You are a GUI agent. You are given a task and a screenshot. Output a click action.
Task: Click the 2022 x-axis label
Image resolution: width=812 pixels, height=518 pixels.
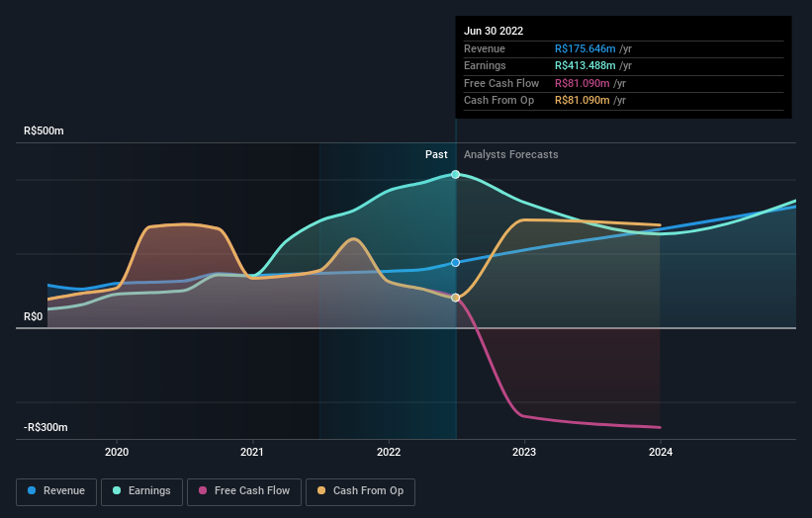(389, 452)
